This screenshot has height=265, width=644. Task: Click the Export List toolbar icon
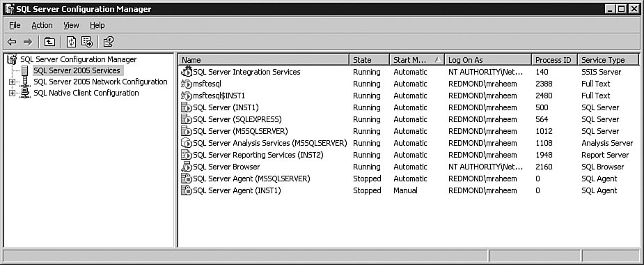[x=87, y=42]
